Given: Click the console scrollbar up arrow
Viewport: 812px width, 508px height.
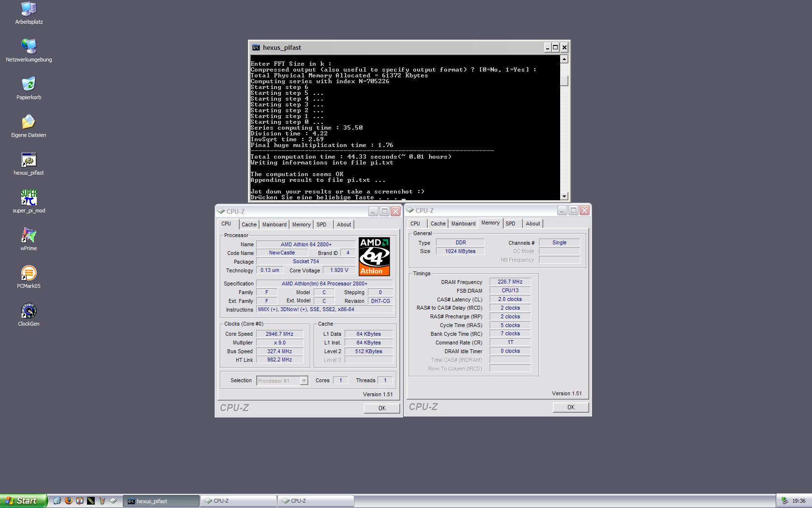Looking at the screenshot, I should tap(564, 59).
